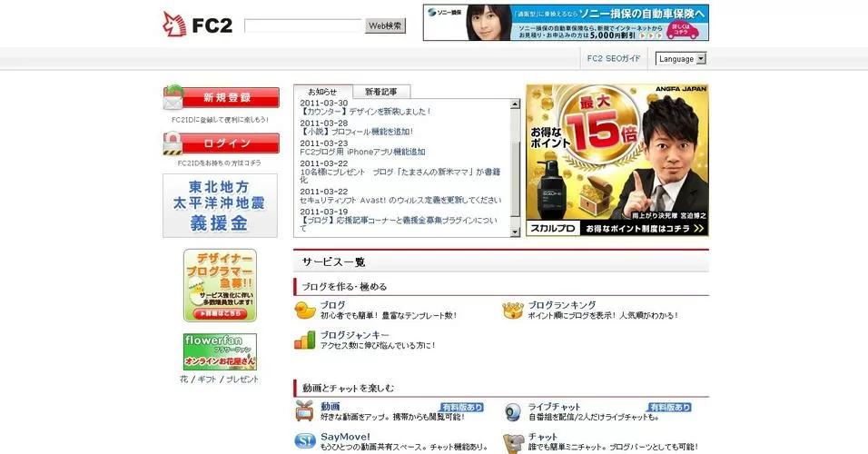Click the bar chart ブログジャンキー icon
This screenshot has width=868, height=454.
tap(304, 340)
